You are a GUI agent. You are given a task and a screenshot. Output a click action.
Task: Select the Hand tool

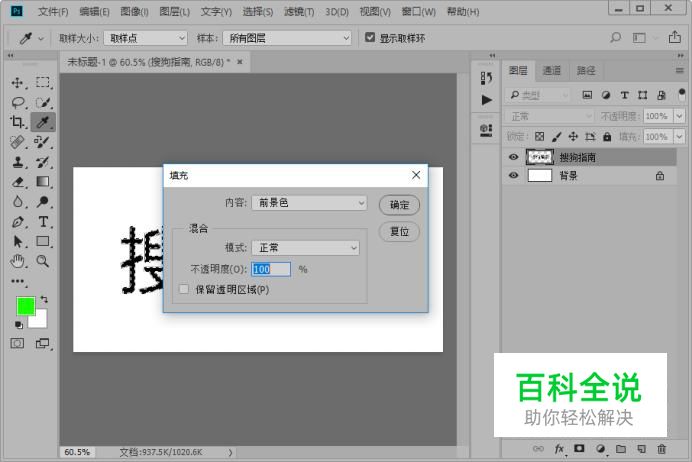click(x=18, y=261)
